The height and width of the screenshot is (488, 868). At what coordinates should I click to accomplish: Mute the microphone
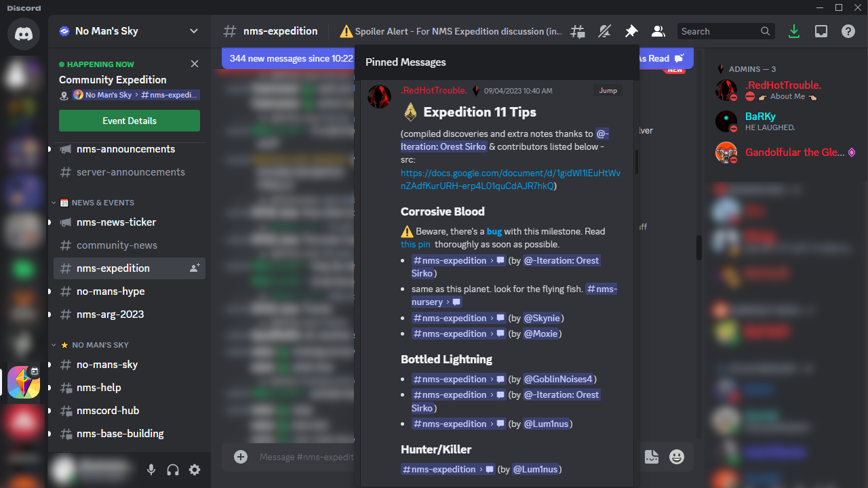(x=151, y=470)
